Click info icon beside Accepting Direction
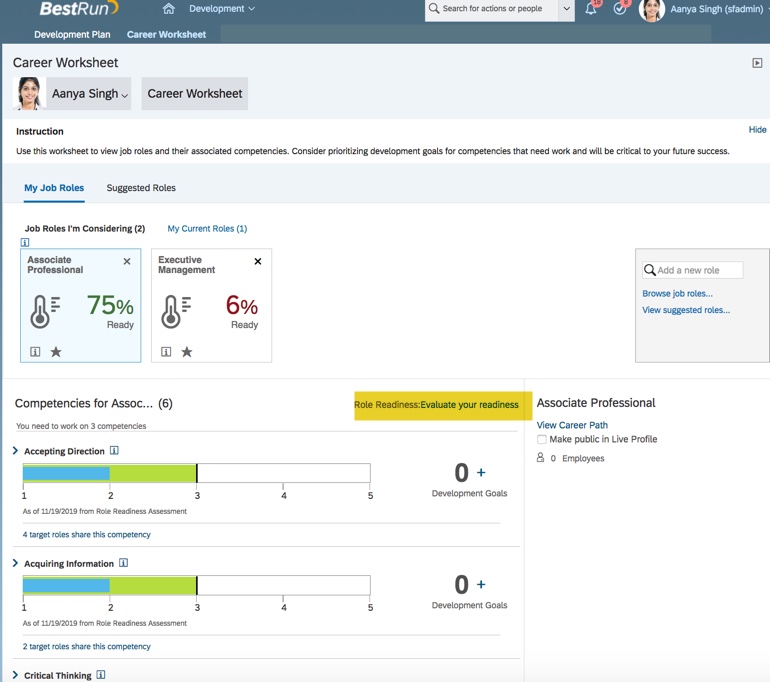Screen dimensions: 770x682 coord(114,451)
